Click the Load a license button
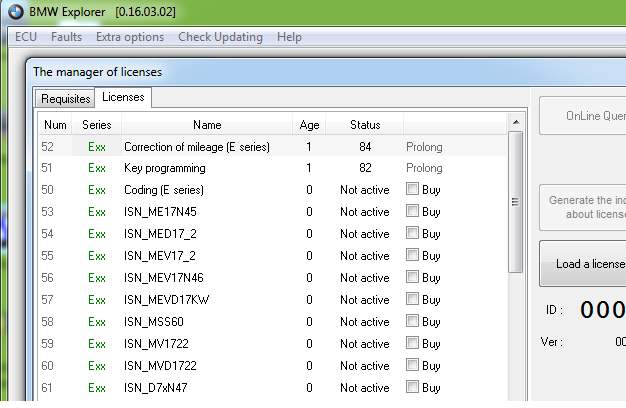626x408 pixels. [583, 263]
